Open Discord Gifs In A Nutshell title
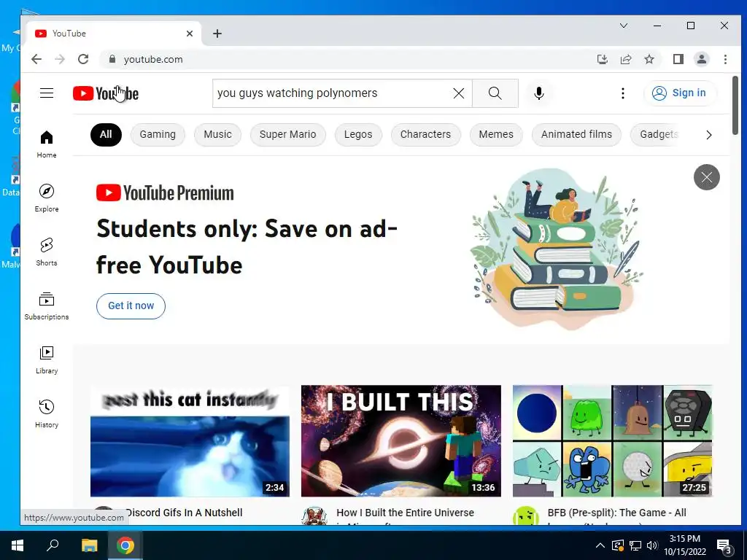Image resolution: width=747 pixels, height=560 pixels. tap(184, 513)
